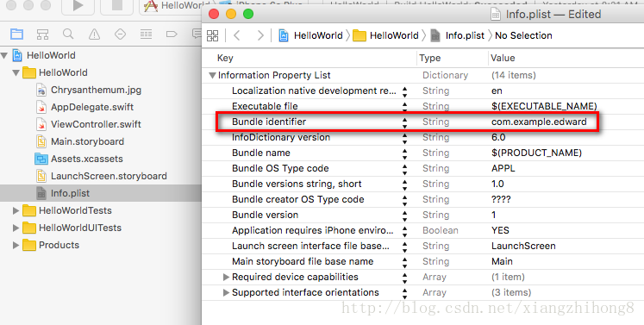Click stepper for Main storyboard file base name

tap(405, 262)
